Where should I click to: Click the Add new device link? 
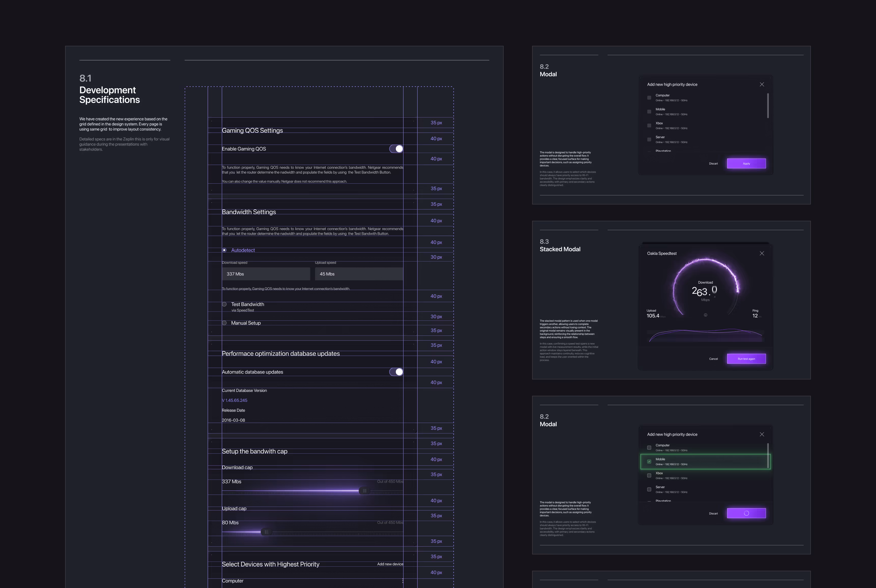click(390, 564)
